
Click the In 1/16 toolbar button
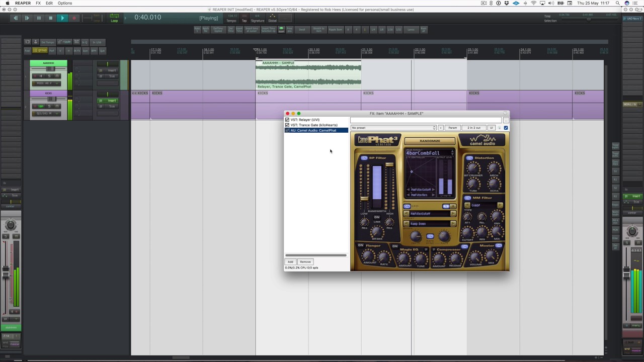point(97,42)
